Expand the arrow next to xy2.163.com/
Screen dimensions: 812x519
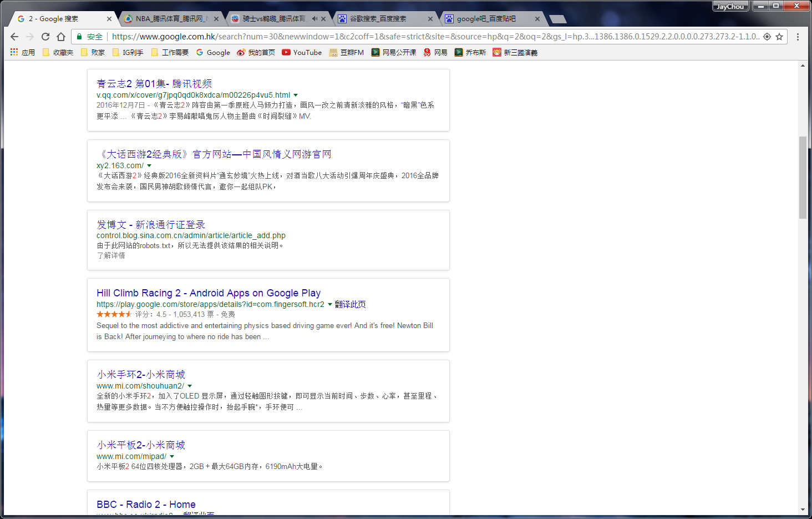click(149, 166)
